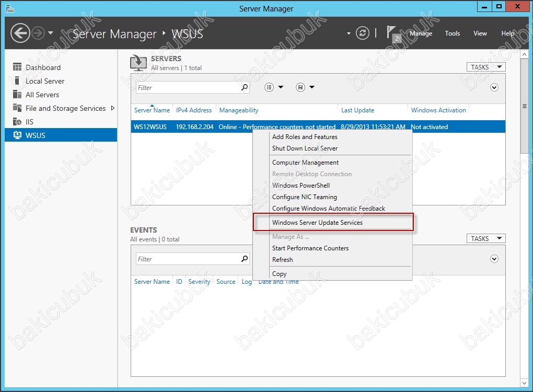
Task: Open the Servers criteria list icon
Action: (x=269, y=87)
